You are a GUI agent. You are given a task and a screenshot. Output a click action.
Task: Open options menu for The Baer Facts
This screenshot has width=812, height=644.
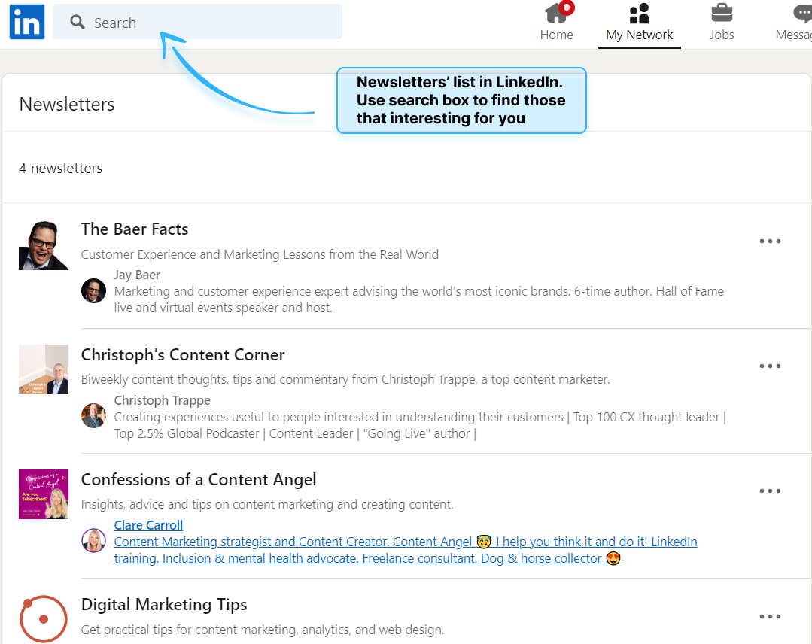click(770, 241)
